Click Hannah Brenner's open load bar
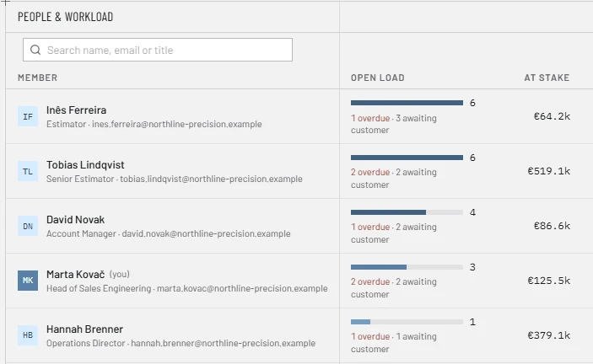This screenshot has height=364, width=593. point(407,322)
